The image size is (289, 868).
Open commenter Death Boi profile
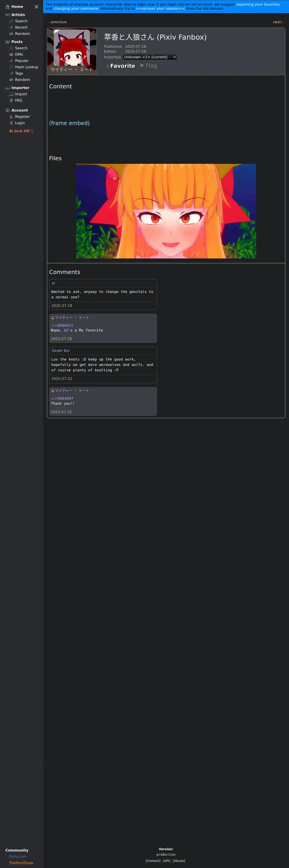tap(61, 351)
